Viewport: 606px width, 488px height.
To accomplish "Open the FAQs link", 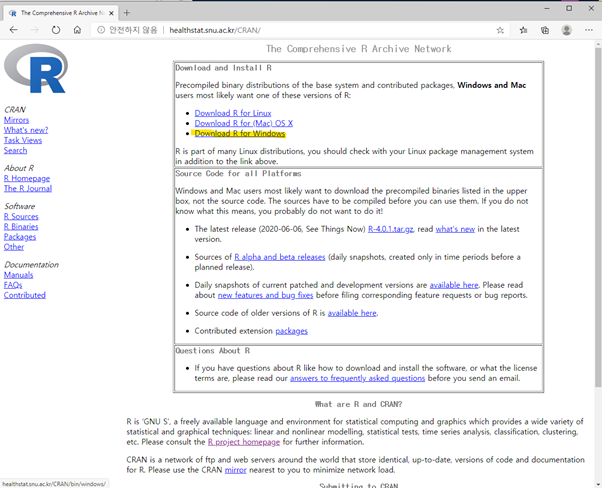I will [x=13, y=285].
